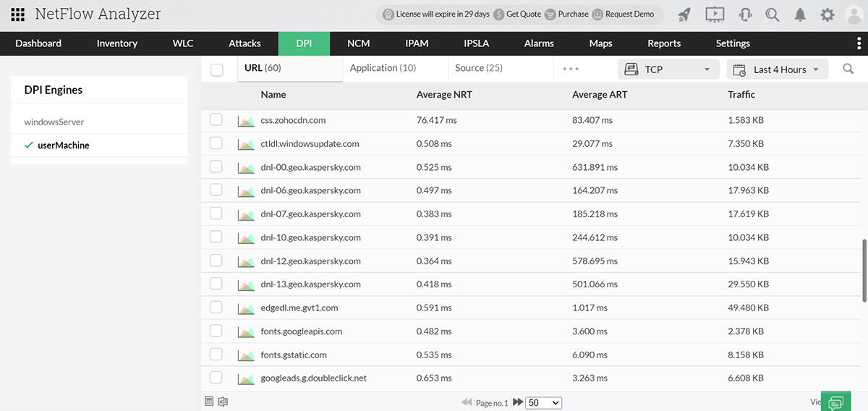The image size is (868, 411).
Task: Open the NCM menu
Action: (x=358, y=43)
